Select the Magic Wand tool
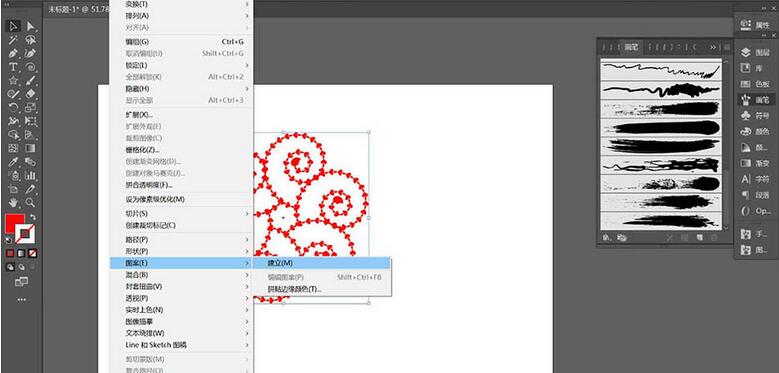The width and height of the screenshot is (779, 373). click(13, 40)
